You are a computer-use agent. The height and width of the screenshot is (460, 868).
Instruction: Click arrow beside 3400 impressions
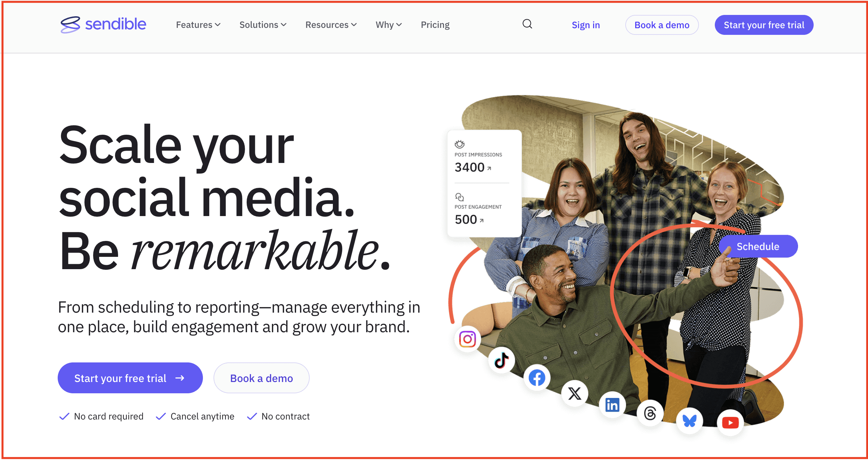(489, 168)
